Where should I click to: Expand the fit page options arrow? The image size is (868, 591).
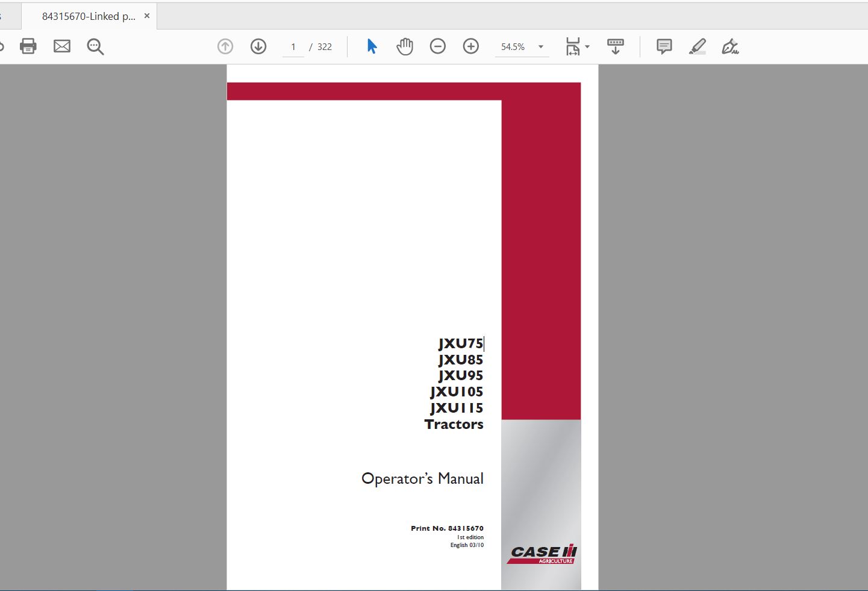coord(587,47)
